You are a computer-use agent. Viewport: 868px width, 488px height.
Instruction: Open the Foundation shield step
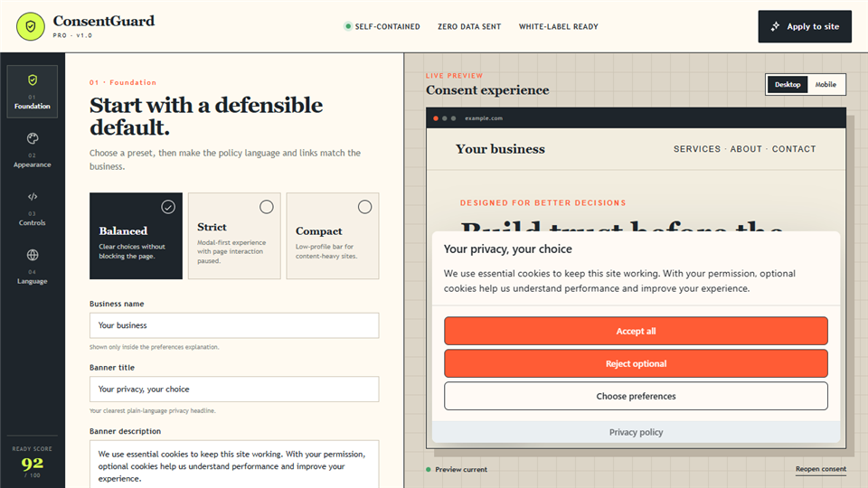point(33,92)
